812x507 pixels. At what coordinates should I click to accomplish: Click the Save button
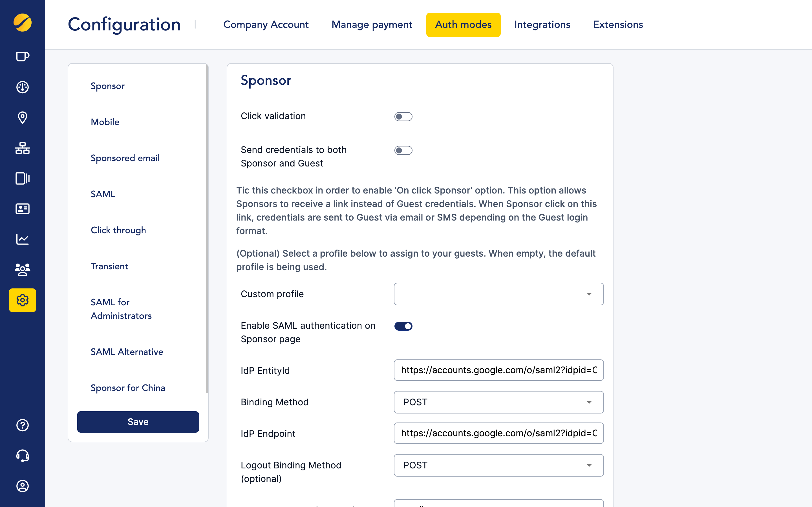pyautogui.click(x=138, y=422)
